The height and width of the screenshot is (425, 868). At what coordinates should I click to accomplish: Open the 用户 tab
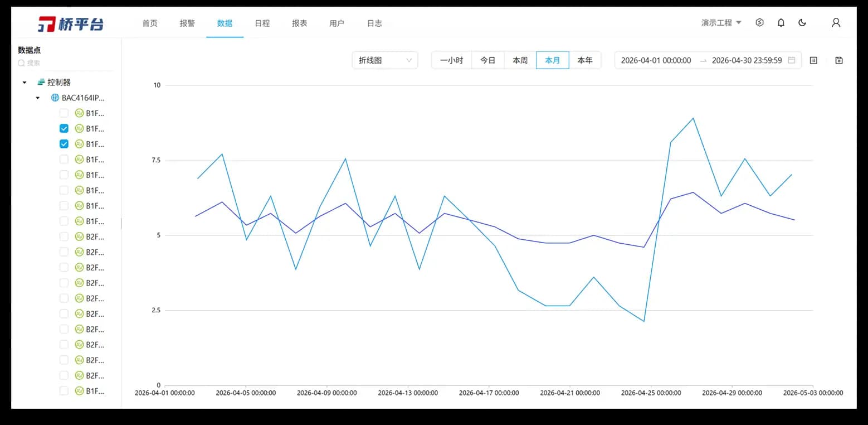337,23
